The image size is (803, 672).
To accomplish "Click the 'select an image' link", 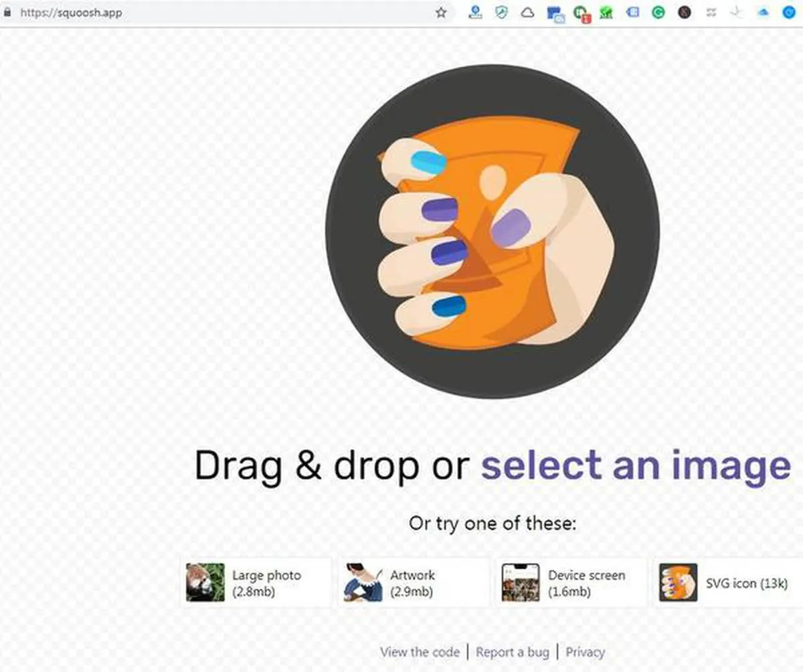I will pyautogui.click(x=636, y=465).
